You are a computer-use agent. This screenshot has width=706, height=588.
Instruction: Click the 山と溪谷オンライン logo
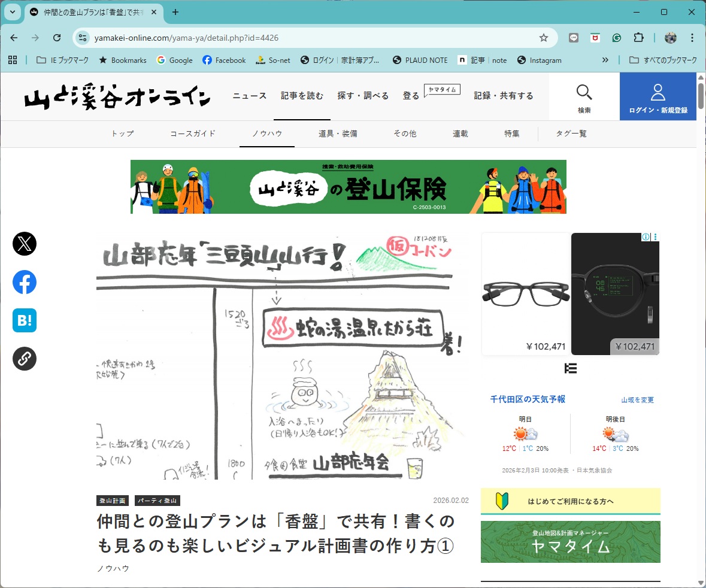[x=117, y=96]
